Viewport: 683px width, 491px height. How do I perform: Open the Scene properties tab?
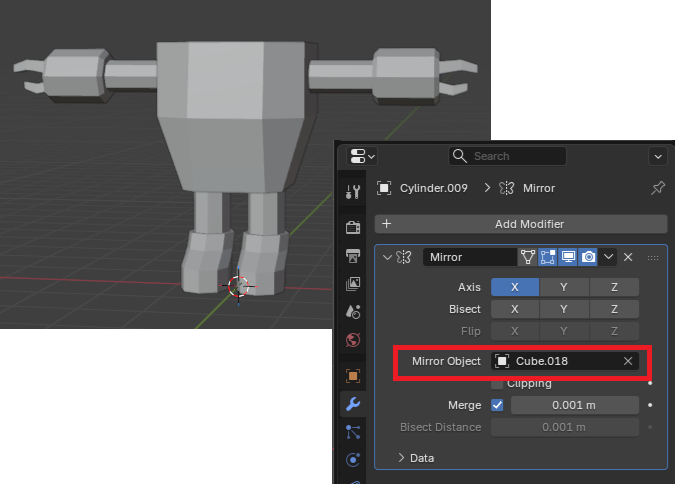tap(352, 312)
